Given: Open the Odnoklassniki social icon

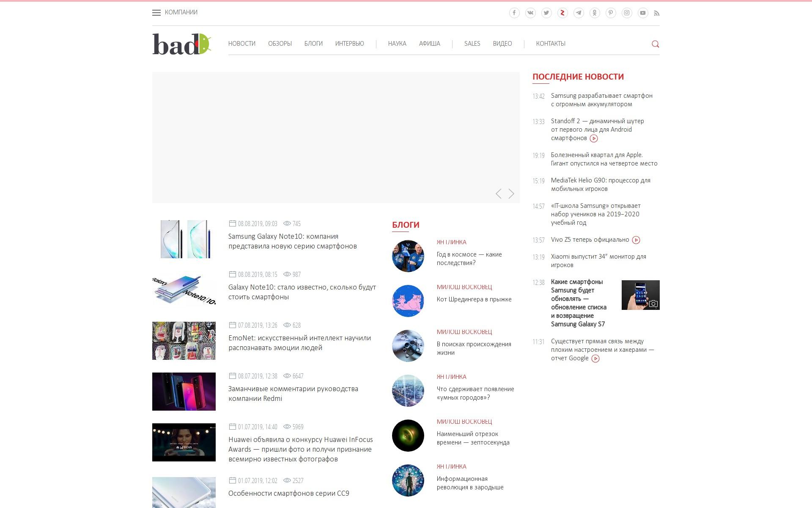Looking at the screenshot, I should 595,13.
